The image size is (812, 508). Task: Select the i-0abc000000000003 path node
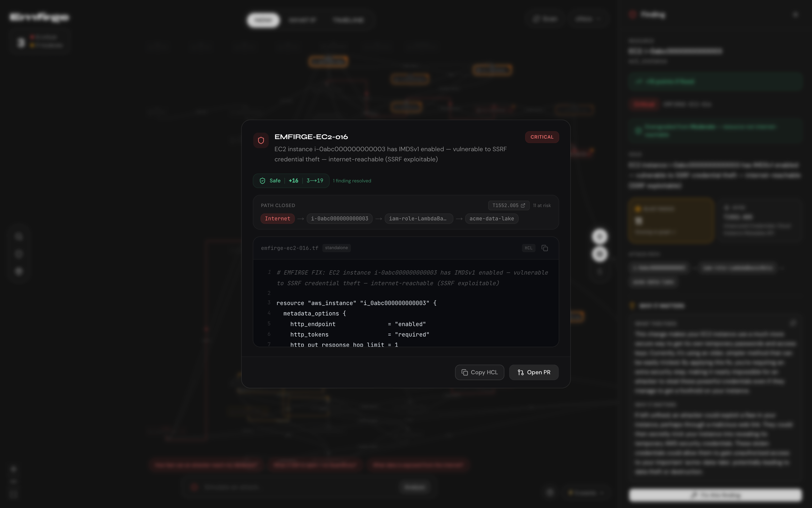click(x=339, y=219)
